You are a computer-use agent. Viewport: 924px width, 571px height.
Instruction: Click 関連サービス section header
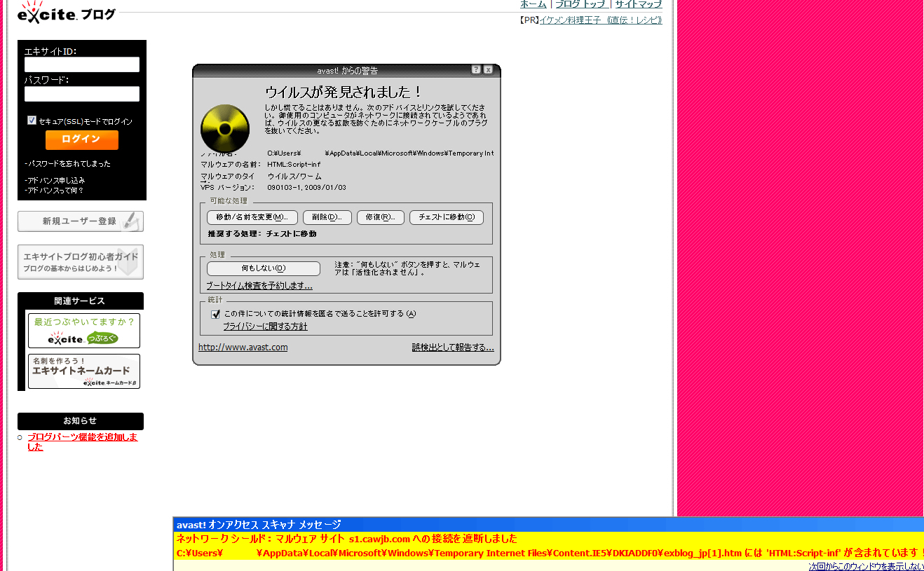click(x=81, y=301)
